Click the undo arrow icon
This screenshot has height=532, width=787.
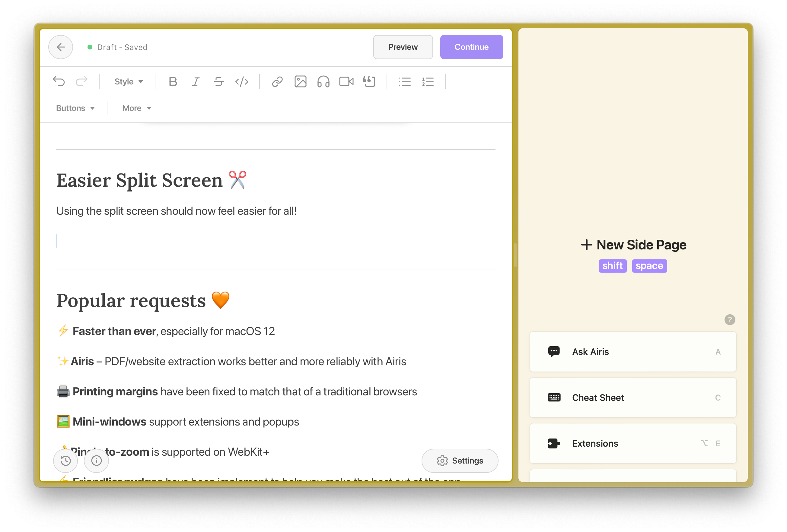pos(59,81)
